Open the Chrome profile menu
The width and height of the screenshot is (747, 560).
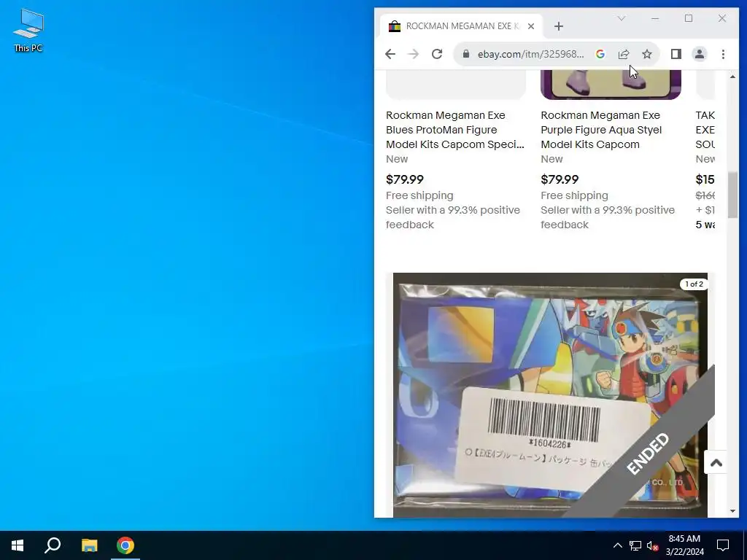(700, 54)
